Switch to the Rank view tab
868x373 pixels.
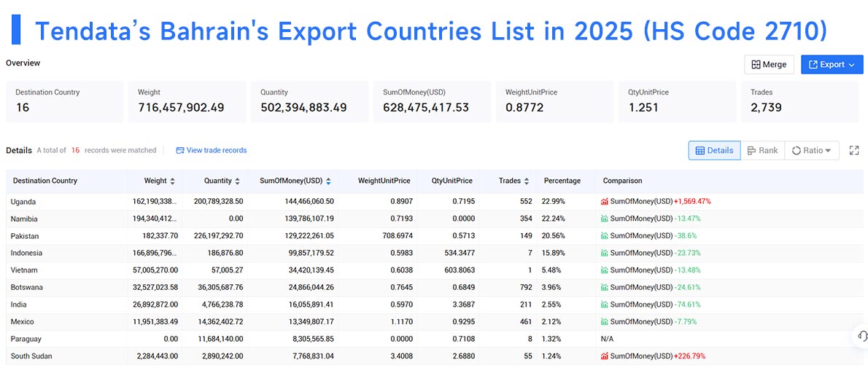click(762, 150)
